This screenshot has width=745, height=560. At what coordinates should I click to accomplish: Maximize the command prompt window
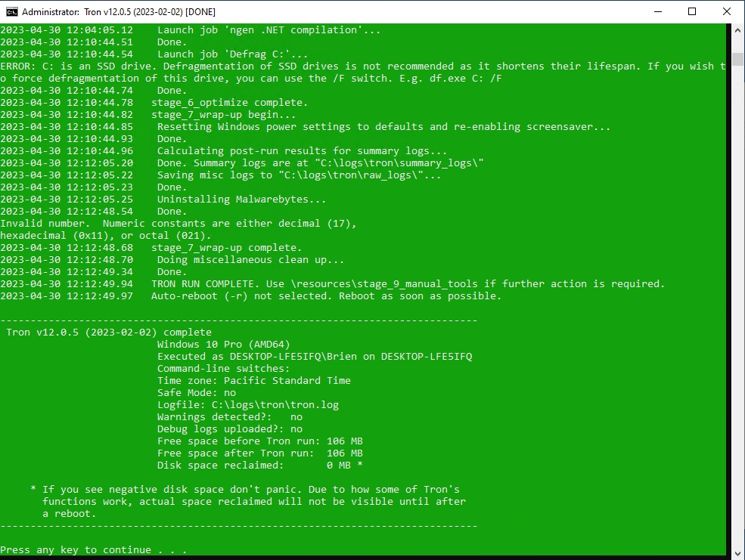(x=691, y=11)
